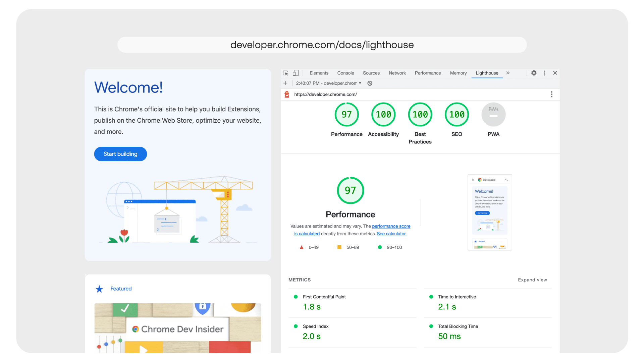Open the Network tab

click(x=397, y=73)
